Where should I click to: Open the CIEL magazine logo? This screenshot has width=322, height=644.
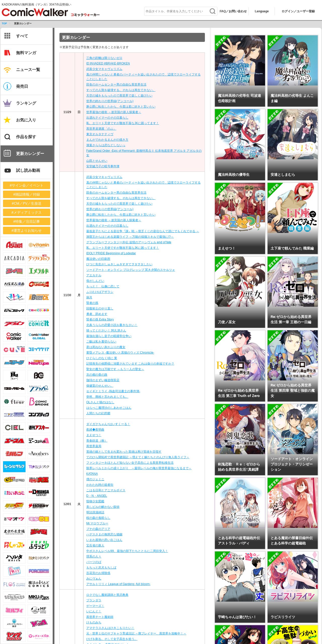click(14, 428)
